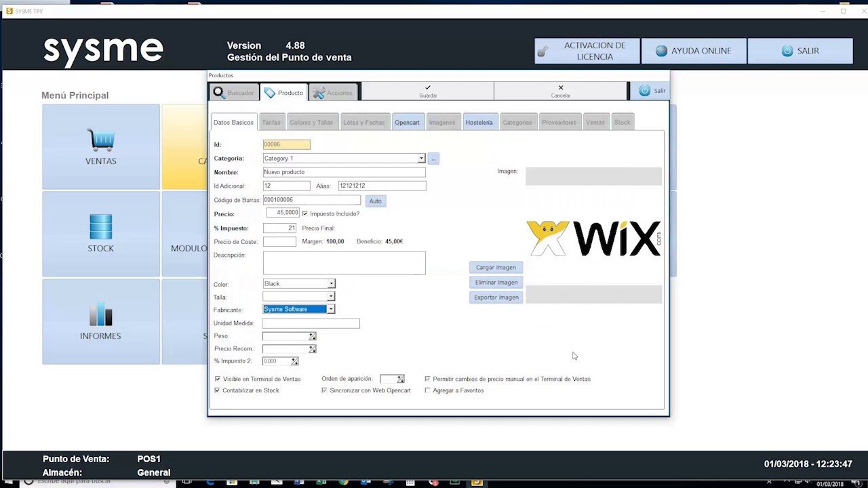Open the category browse ellipsis button
The height and width of the screenshot is (488, 868).
[x=433, y=159]
